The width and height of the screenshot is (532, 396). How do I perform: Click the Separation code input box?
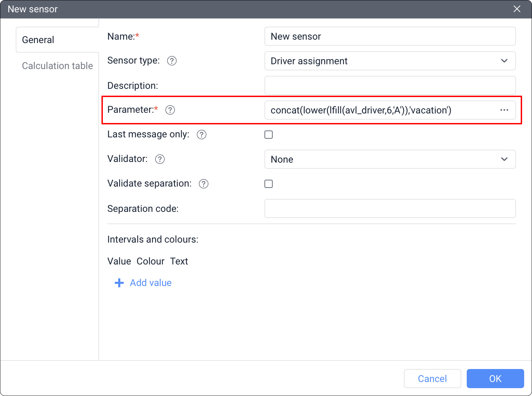pos(390,208)
